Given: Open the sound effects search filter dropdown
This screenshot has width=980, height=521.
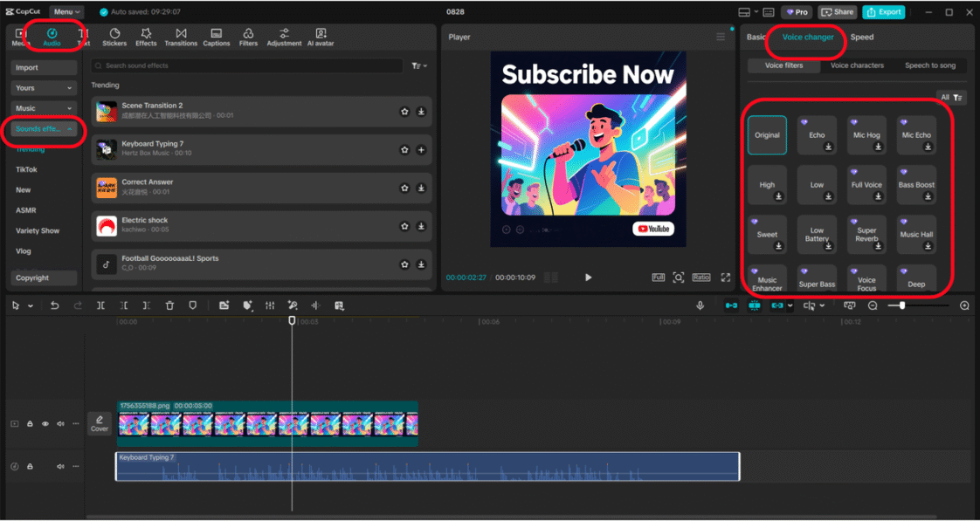Looking at the screenshot, I should 419,65.
